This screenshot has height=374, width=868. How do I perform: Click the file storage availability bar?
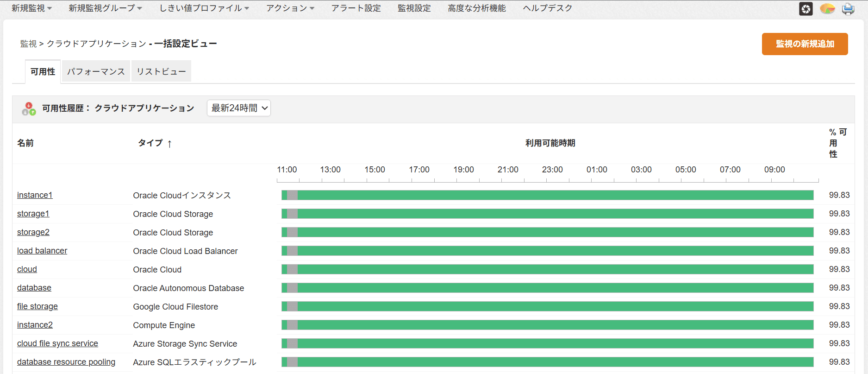548,306
